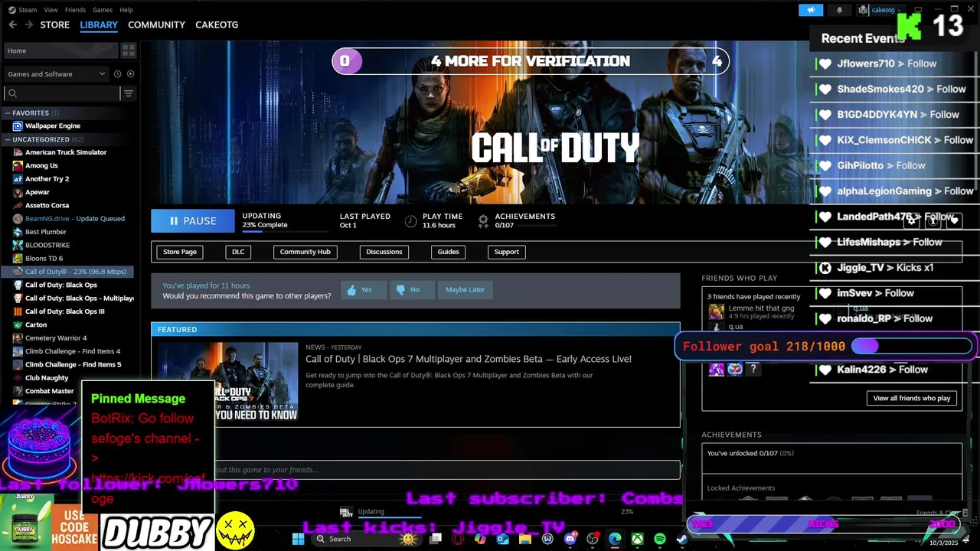Click View all friends who play

tap(911, 398)
